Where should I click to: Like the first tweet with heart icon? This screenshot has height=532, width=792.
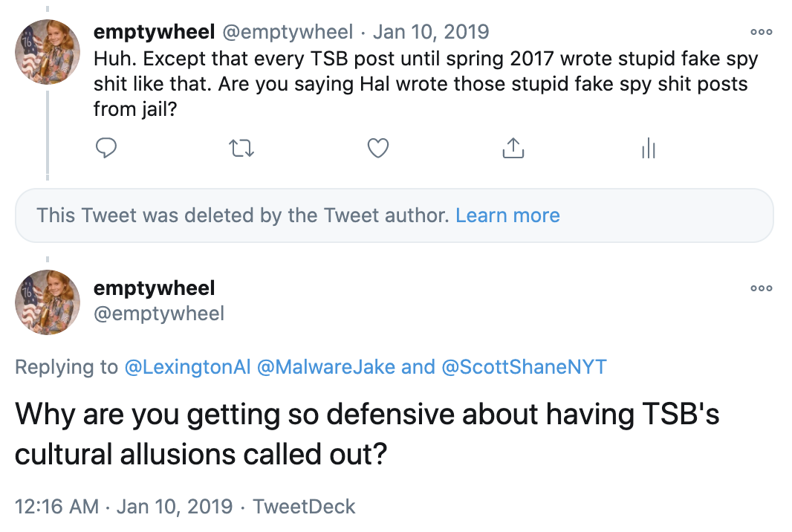(x=378, y=149)
